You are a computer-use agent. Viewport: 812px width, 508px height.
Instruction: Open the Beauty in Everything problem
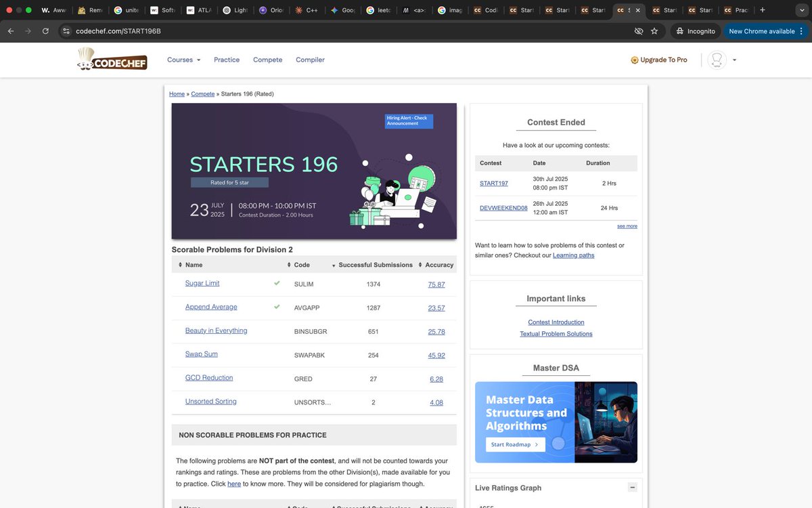pyautogui.click(x=216, y=331)
